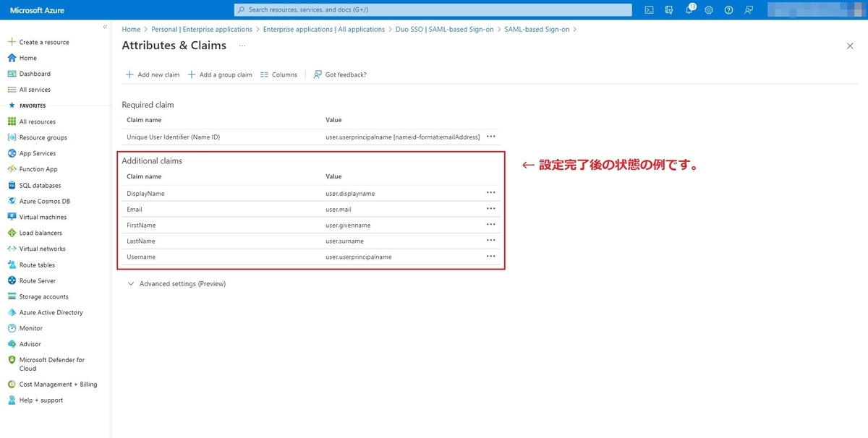
Task: Open more options beside Attributes & Claims title
Action: tap(242, 46)
